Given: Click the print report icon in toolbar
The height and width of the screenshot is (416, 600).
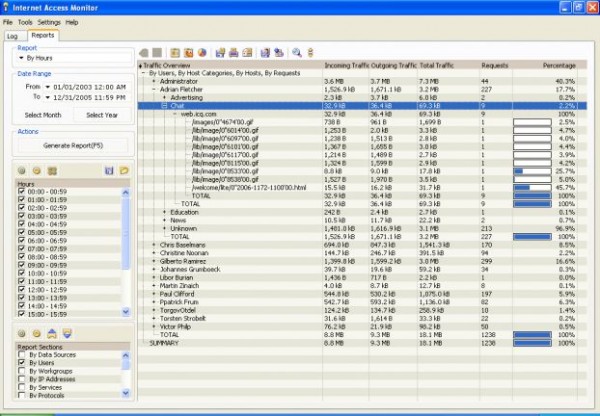Looking at the screenshot, I should (234, 52).
